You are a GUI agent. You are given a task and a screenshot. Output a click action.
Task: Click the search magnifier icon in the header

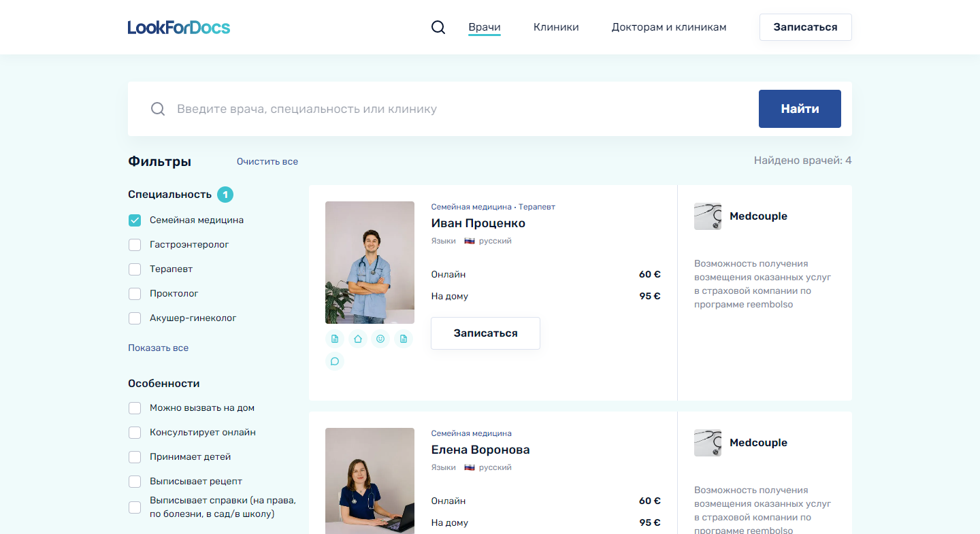point(438,27)
